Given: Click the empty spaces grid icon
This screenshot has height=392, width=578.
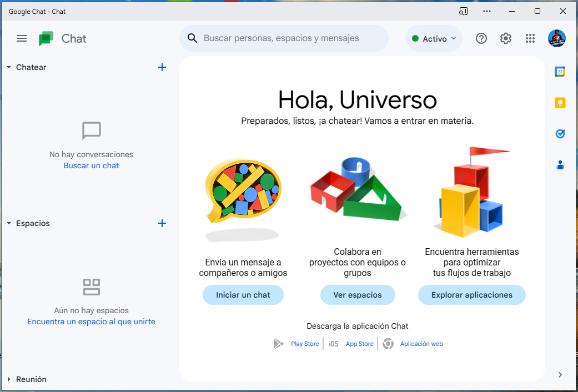Looking at the screenshot, I should click(x=92, y=287).
